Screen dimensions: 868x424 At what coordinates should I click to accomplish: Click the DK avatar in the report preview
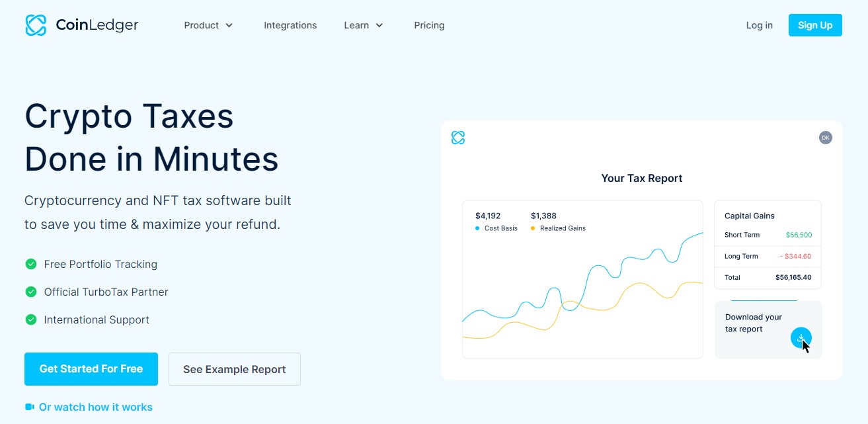point(825,137)
